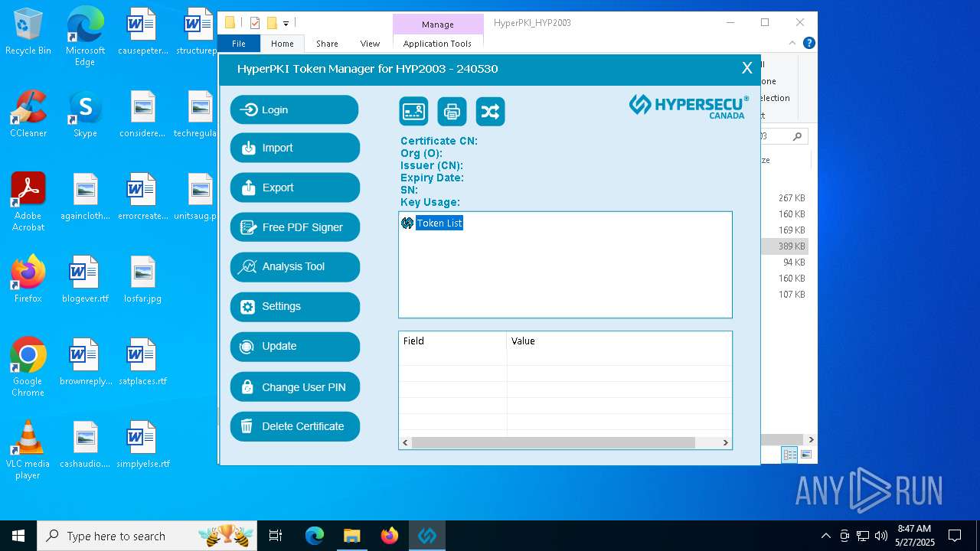Open the quick access toolbar dropdown arrow
This screenshot has height=551, width=980.
coord(286,24)
